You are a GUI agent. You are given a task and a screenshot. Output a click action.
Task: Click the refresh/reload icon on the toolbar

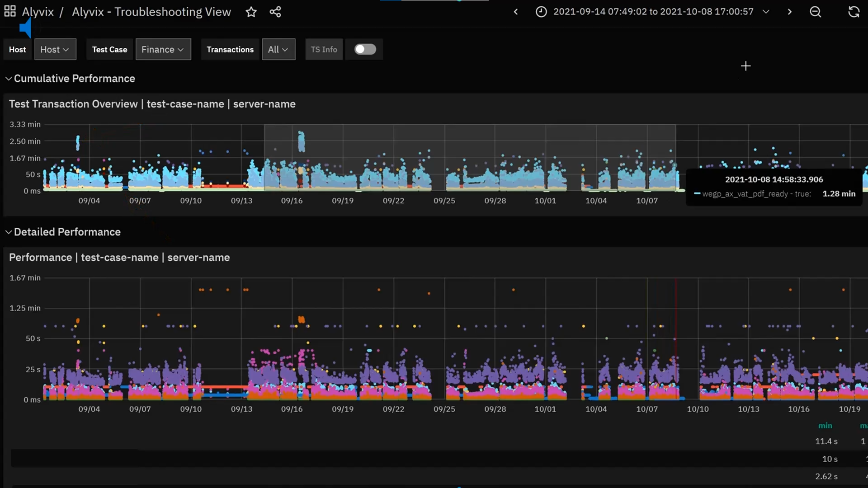coord(854,11)
